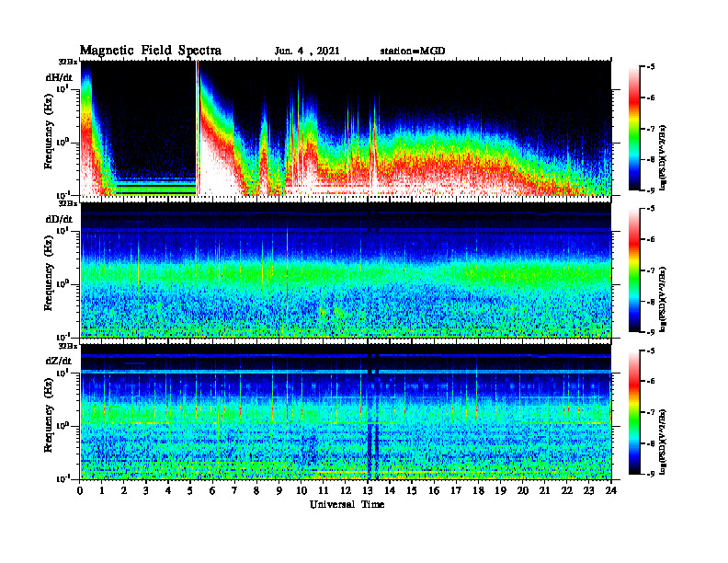Image resolution: width=728 pixels, height=563 pixels.
Task: Click the color bar beside the dH/dt panel
Action: [x=634, y=129]
